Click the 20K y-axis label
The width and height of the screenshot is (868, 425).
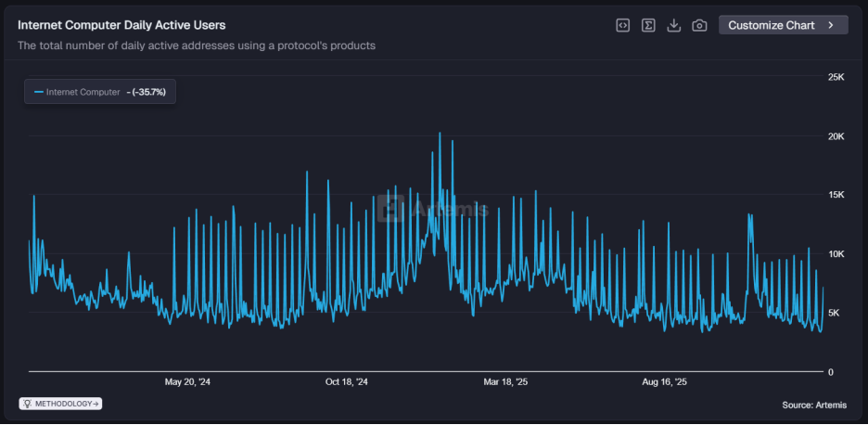click(x=836, y=136)
